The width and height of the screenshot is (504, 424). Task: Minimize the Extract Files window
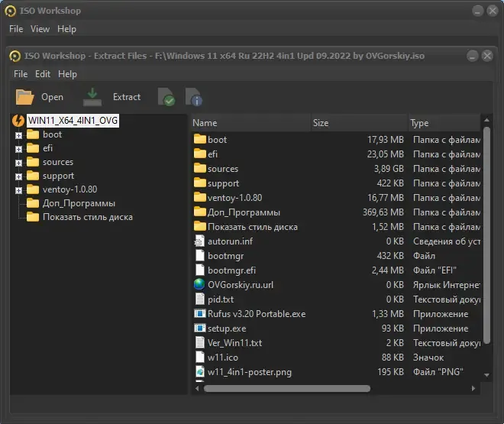pos(472,56)
